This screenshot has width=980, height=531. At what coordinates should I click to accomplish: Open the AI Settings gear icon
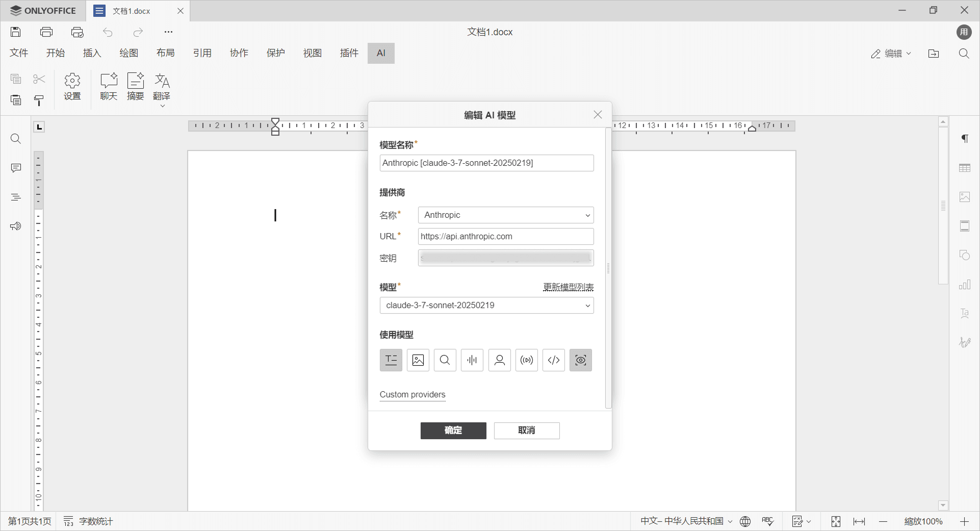(72, 86)
